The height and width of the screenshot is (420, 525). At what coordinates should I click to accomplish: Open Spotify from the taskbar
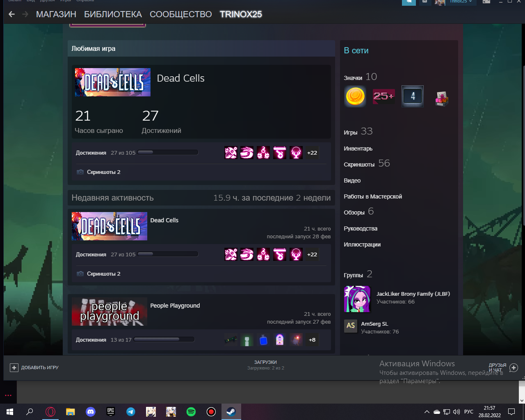point(191,412)
